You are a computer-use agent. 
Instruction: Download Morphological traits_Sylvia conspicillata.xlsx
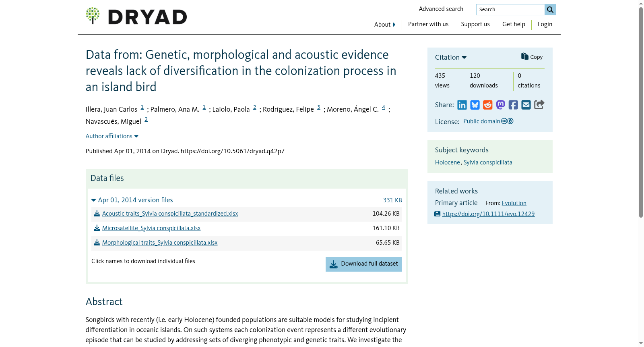click(160, 243)
